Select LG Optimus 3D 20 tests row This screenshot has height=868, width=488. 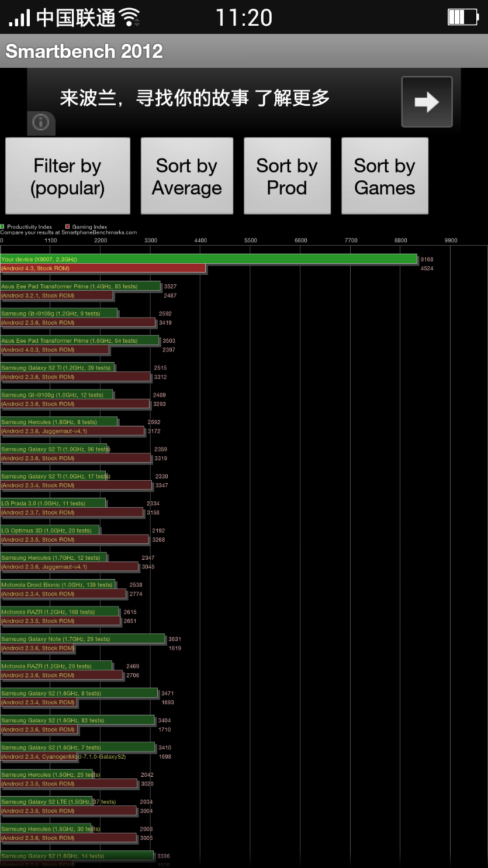tap(50, 531)
